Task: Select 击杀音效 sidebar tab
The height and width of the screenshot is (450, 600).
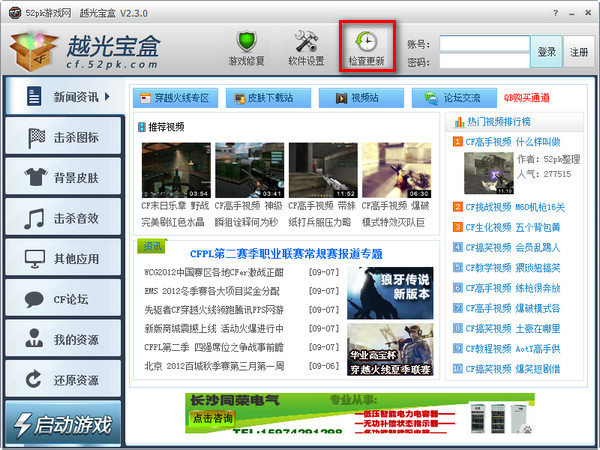Action: pos(63,218)
